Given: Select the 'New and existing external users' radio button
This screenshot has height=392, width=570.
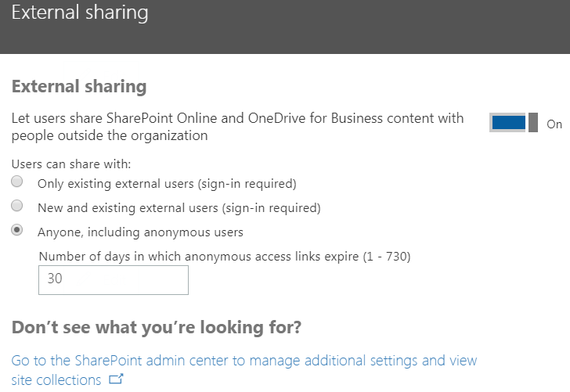Looking at the screenshot, I should 16,207.
